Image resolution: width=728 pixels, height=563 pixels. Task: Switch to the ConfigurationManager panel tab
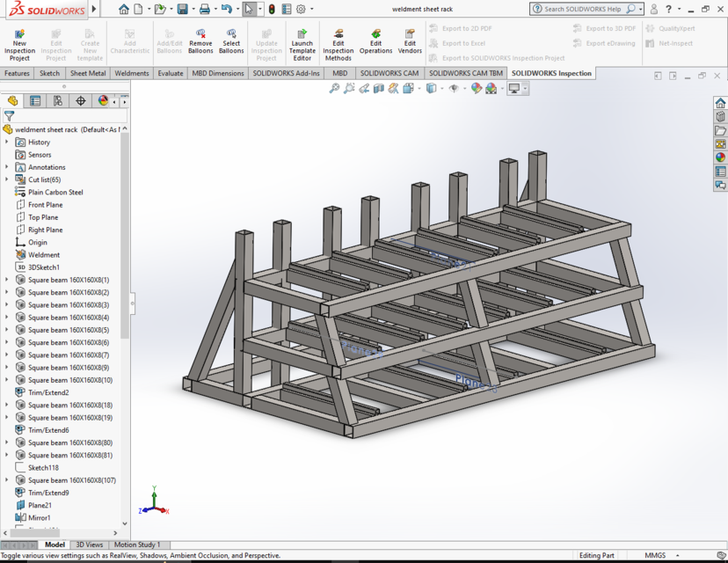coord(58,100)
